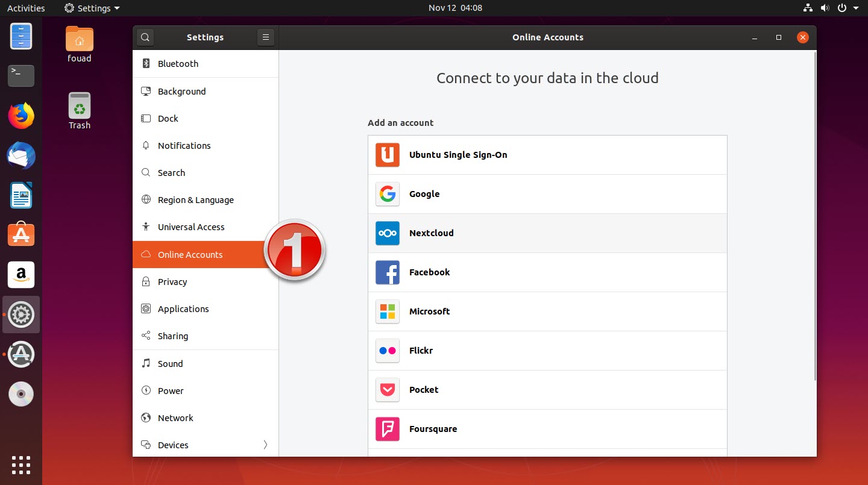Click the Microsoft logo icon

coord(388,311)
